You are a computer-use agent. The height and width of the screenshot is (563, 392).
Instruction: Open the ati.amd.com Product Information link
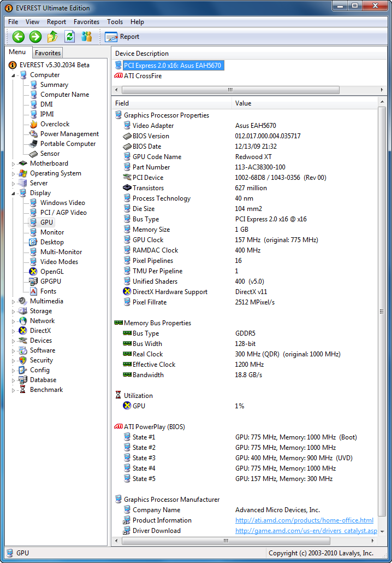click(304, 520)
